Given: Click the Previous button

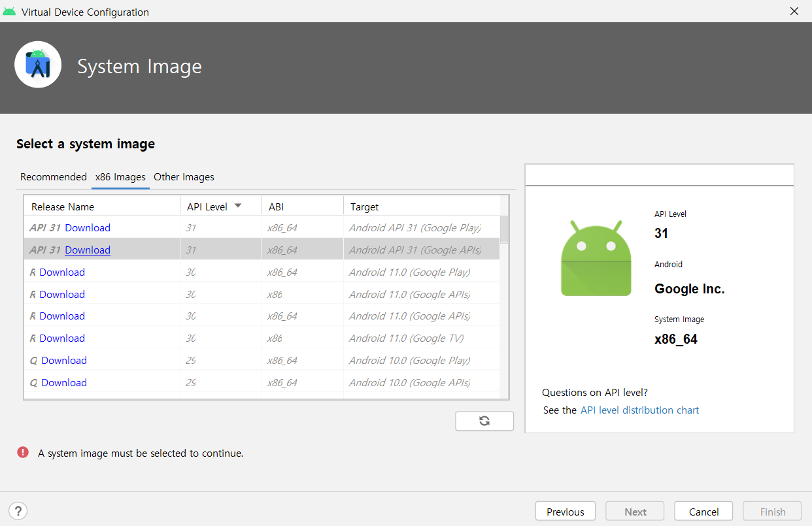Looking at the screenshot, I should click(566, 512).
